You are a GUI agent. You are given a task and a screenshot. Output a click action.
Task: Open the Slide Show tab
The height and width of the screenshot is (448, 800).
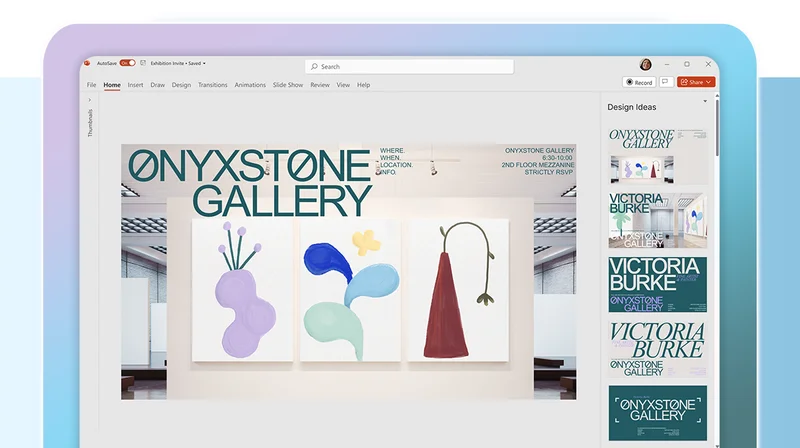[x=288, y=85]
